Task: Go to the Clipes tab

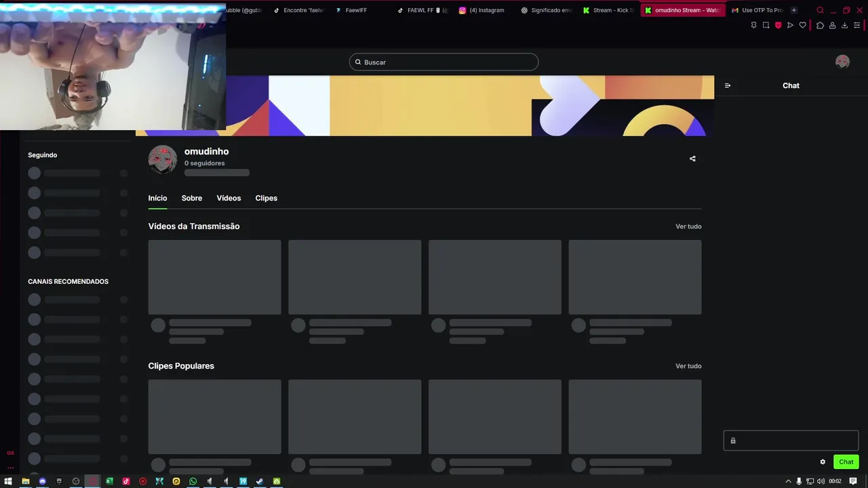Action: (x=266, y=198)
